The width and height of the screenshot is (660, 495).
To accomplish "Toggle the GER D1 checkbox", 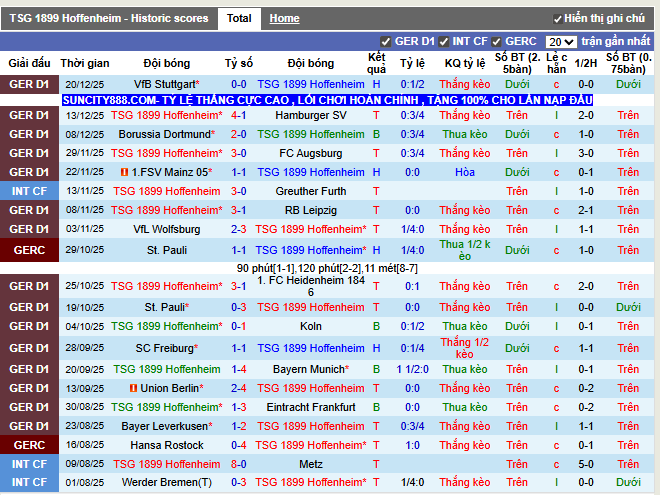I will click(x=385, y=42).
